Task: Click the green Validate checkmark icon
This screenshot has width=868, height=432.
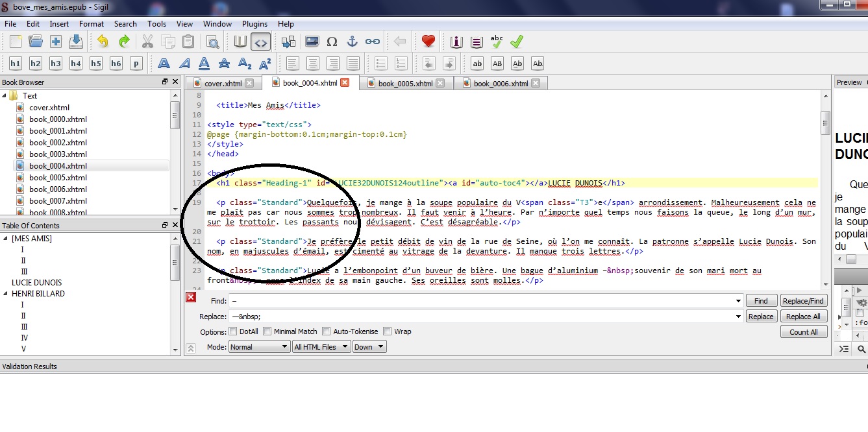Action: pos(516,42)
